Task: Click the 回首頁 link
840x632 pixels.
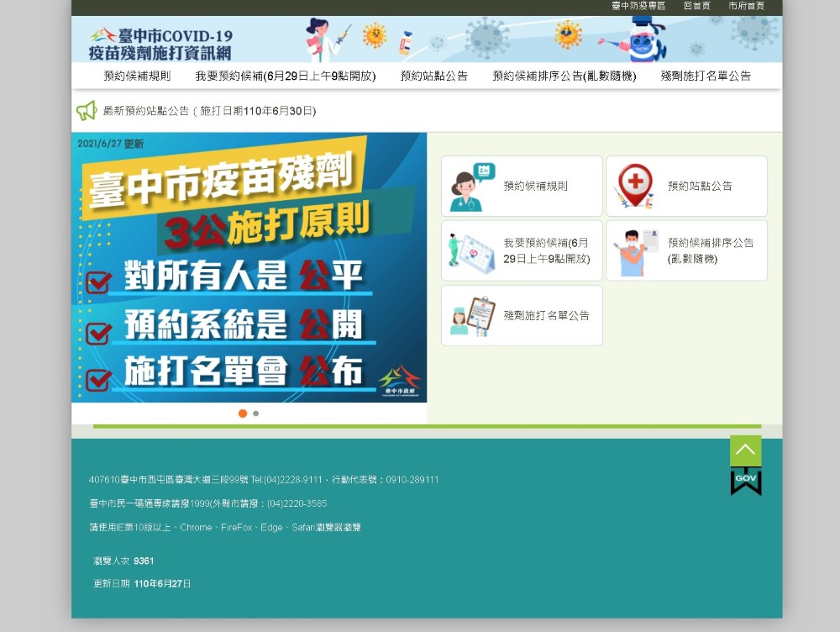Action: pos(696,6)
